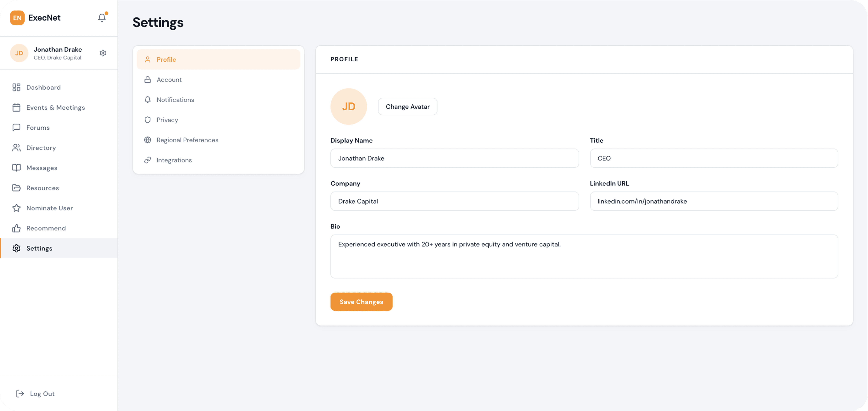The height and width of the screenshot is (411, 868).
Task: Open Dashboard from the sidebar
Action: pyautogui.click(x=43, y=87)
